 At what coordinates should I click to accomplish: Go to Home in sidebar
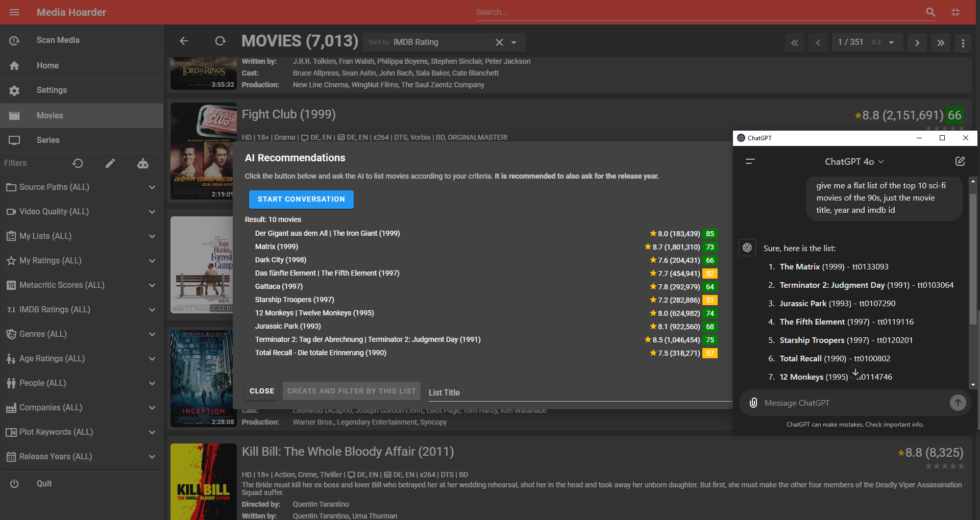pyautogui.click(x=82, y=66)
